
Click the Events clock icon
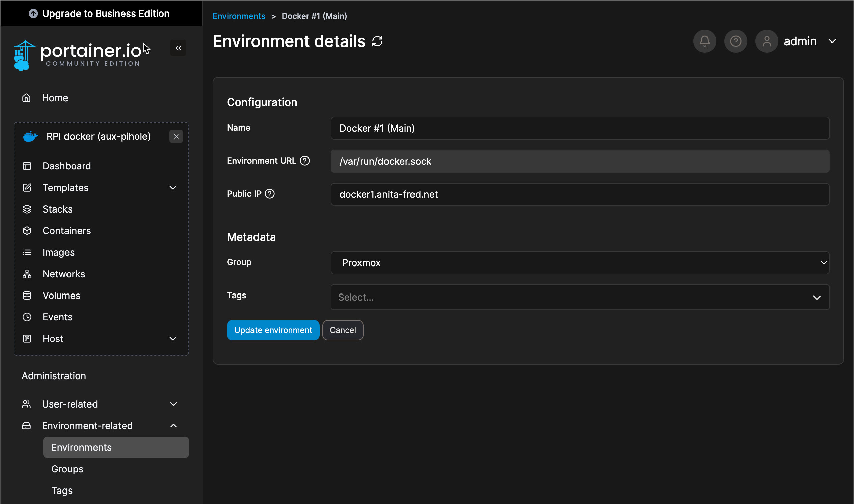point(27,317)
